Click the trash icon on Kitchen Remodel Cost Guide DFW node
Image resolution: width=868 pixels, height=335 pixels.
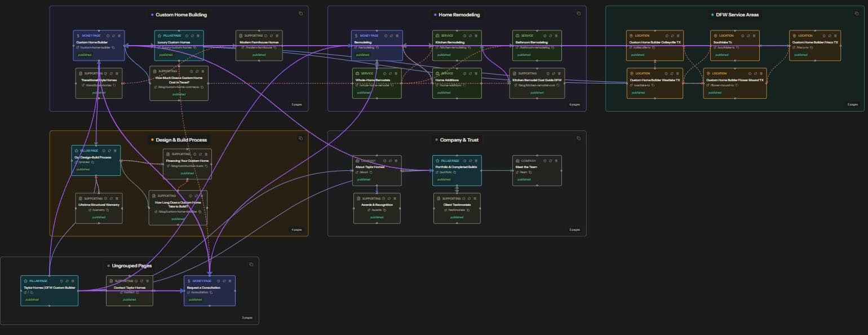(559, 73)
